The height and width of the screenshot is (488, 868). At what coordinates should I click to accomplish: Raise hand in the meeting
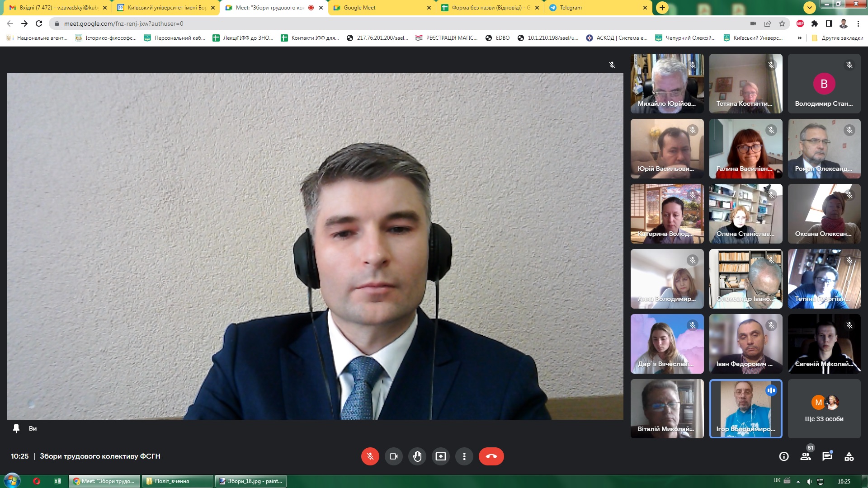coord(417,456)
